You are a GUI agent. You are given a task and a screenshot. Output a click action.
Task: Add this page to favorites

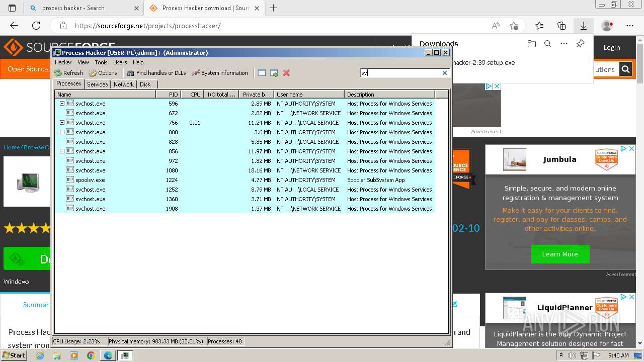coord(514,26)
